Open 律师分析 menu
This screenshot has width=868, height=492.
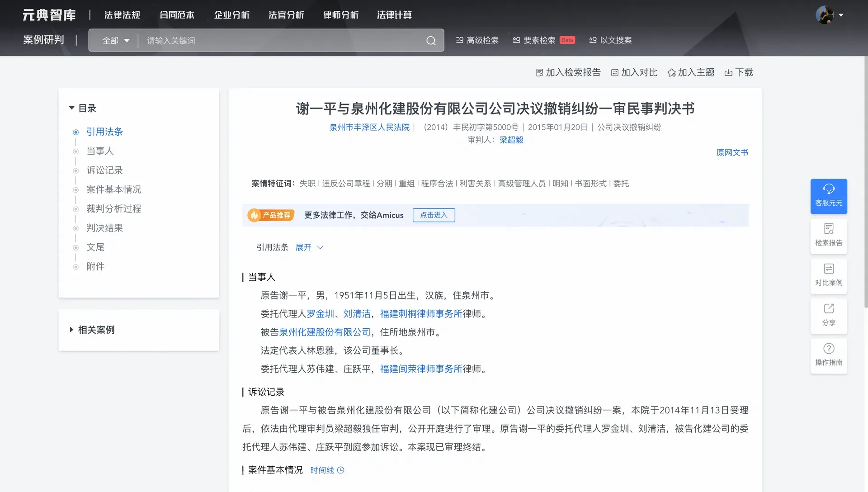341,15
